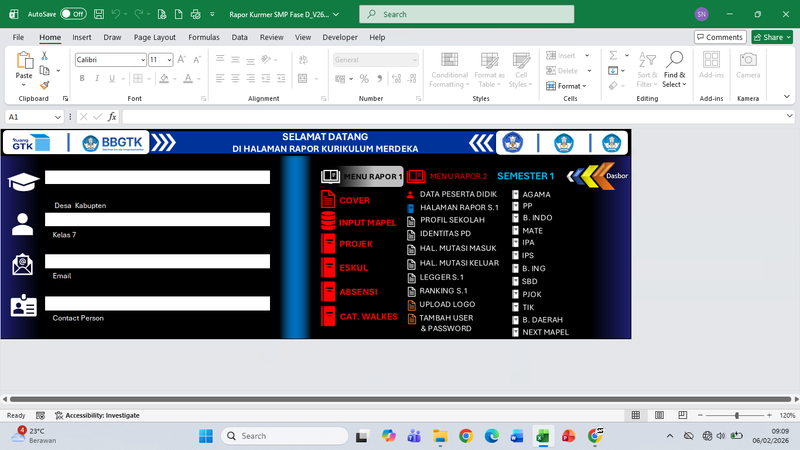Open the DATA PESERTA DIDIK link
This screenshot has height=450, width=800.
click(x=458, y=194)
